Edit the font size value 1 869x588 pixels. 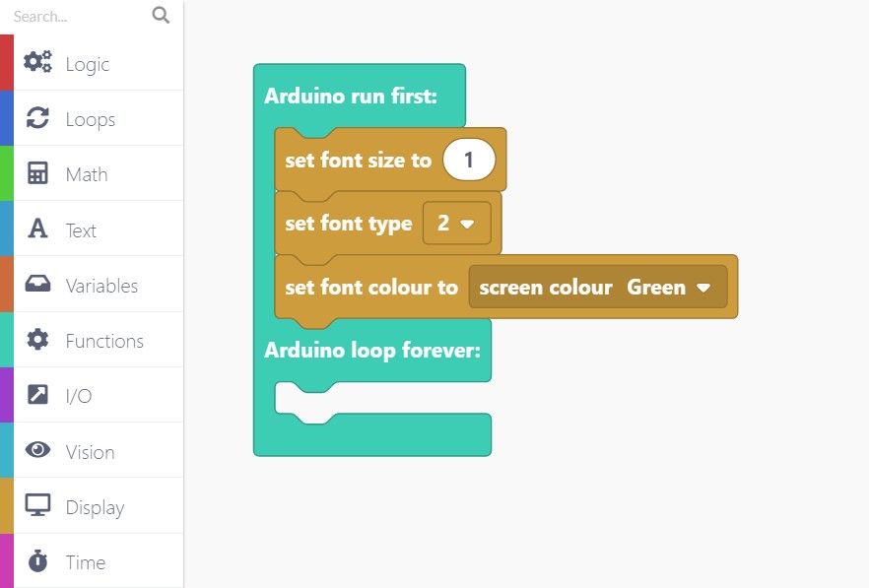tap(469, 160)
